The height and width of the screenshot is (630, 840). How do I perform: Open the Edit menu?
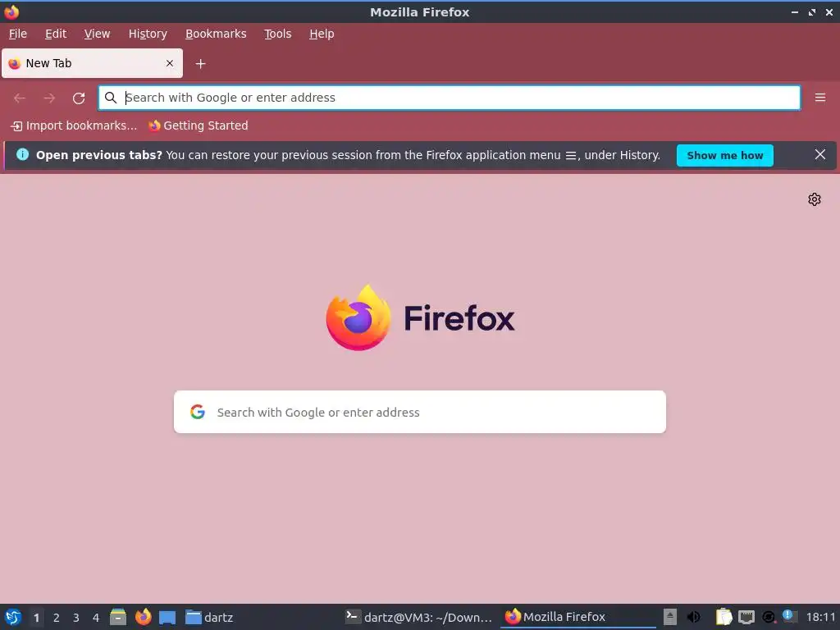(56, 34)
